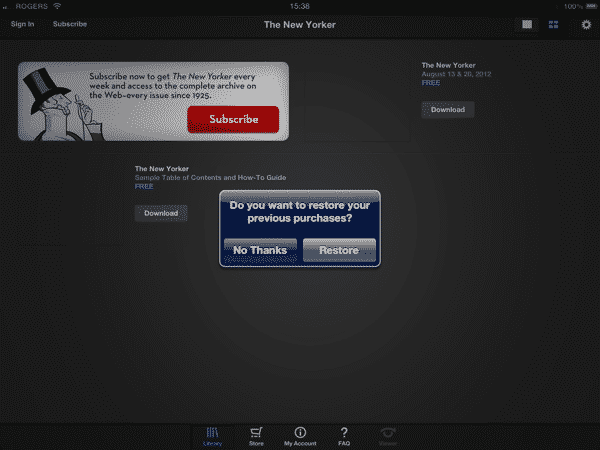The height and width of the screenshot is (450, 600).
Task: Click Sign In at top left
Action: pos(22,23)
